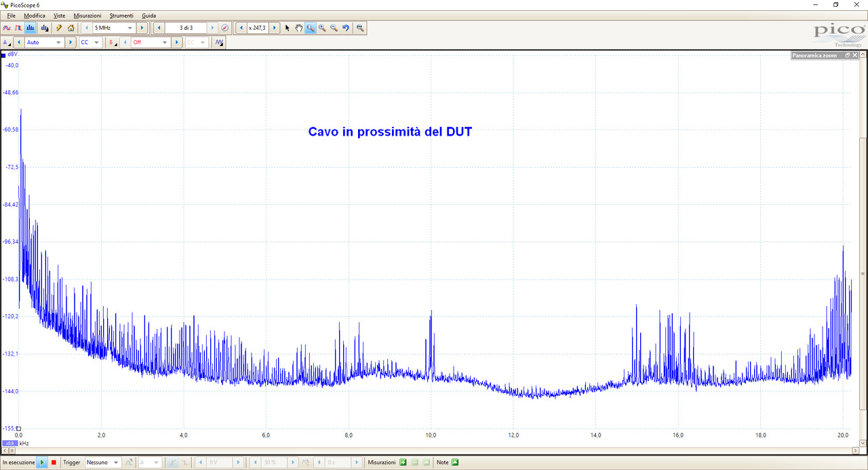Click the blue channel A axis marker
Viewport: 868px width, 470px height.
click(3, 54)
